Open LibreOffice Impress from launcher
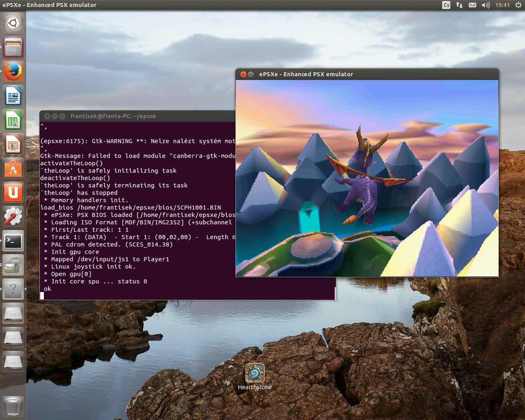Image resolution: width=525 pixels, height=420 pixels. (x=13, y=144)
